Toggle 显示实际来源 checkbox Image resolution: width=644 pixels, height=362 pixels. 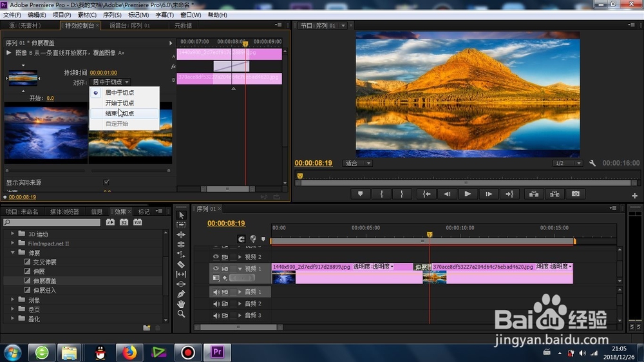coord(106,182)
